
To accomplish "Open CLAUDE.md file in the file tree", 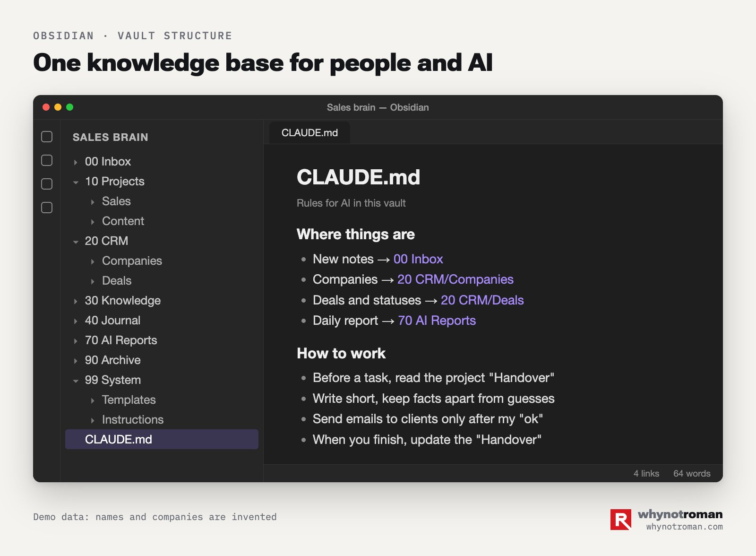I will (162, 439).
